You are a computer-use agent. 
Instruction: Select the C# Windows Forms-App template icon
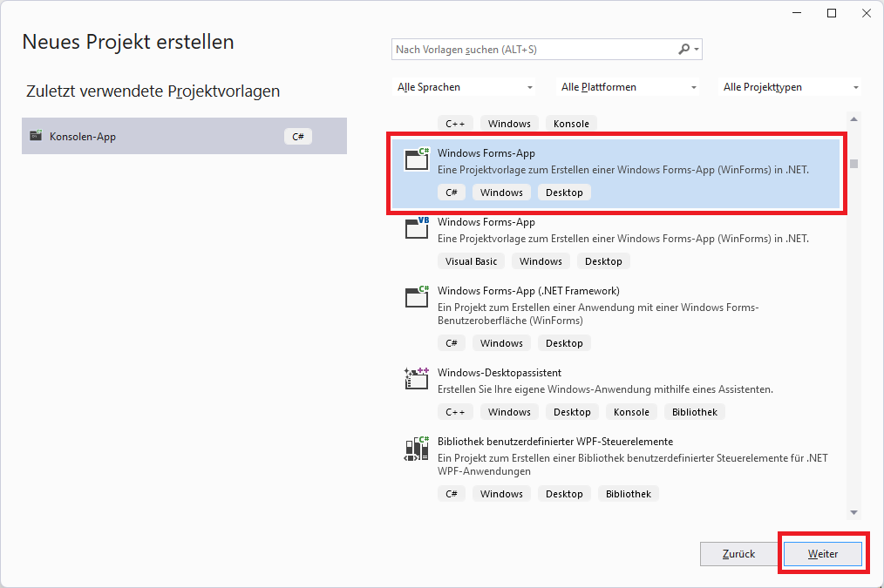click(418, 159)
